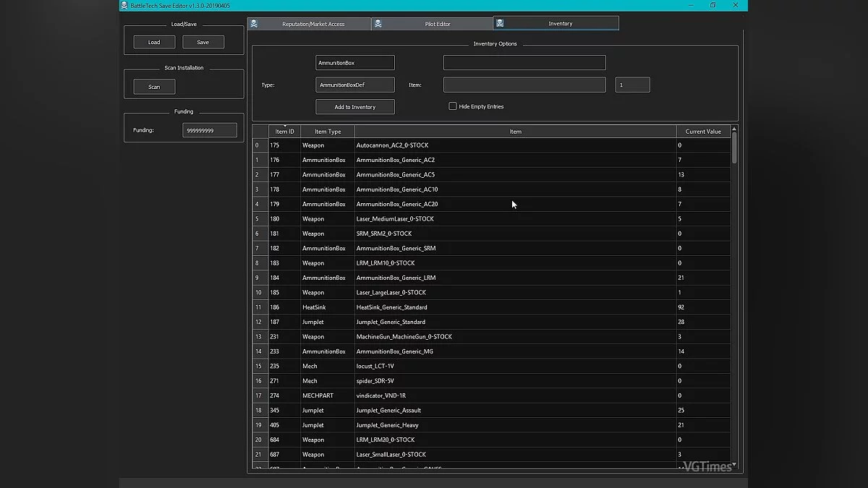Click the Scan installation button
Image resolution: width=868 pixels, height=488 pixels.
(x=154, y=87)
